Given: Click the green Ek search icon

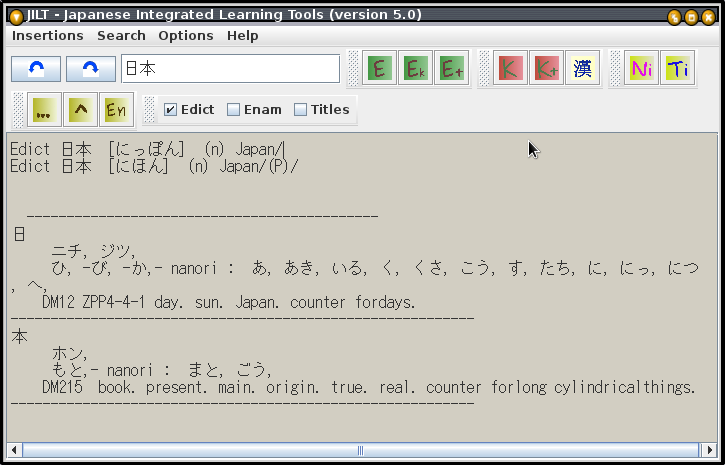Looking at the screenshot, I should [x=415, y=68].
